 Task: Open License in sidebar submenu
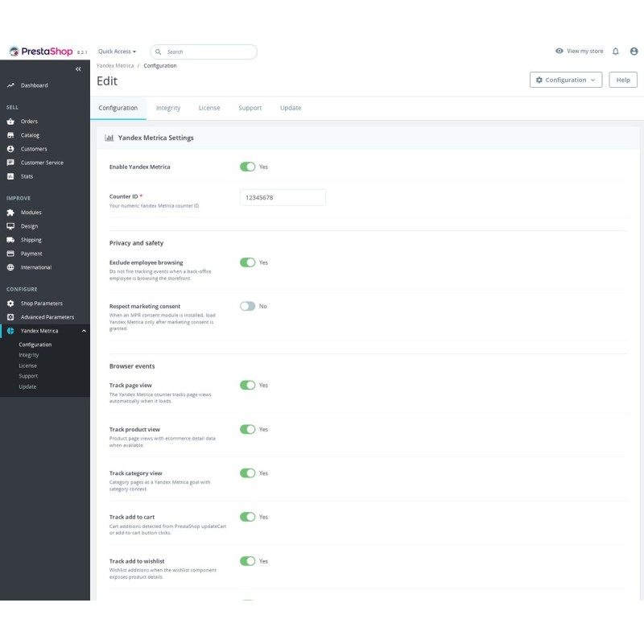point(28,365)
